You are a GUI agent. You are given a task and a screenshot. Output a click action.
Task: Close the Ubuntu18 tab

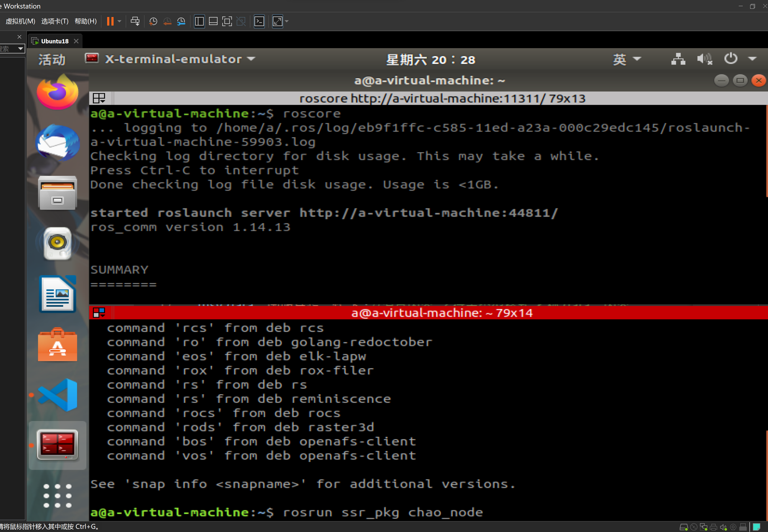[x=76, y=41]
